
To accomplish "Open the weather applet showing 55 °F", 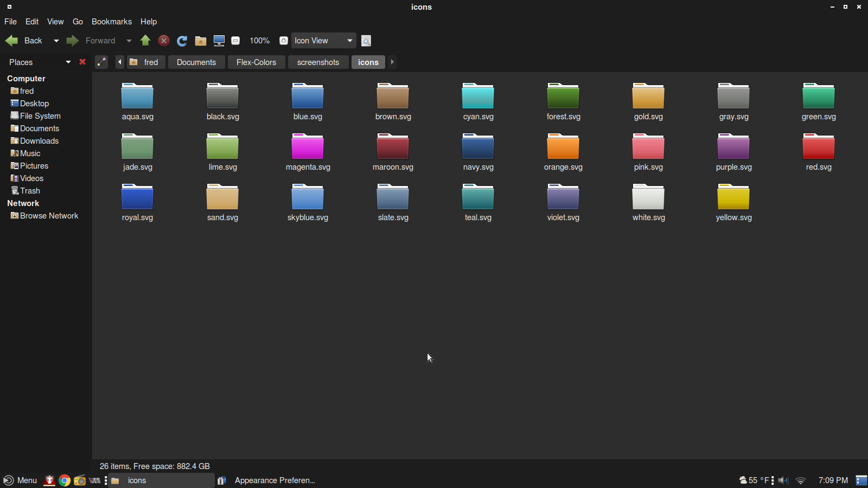I will (755, 480).
